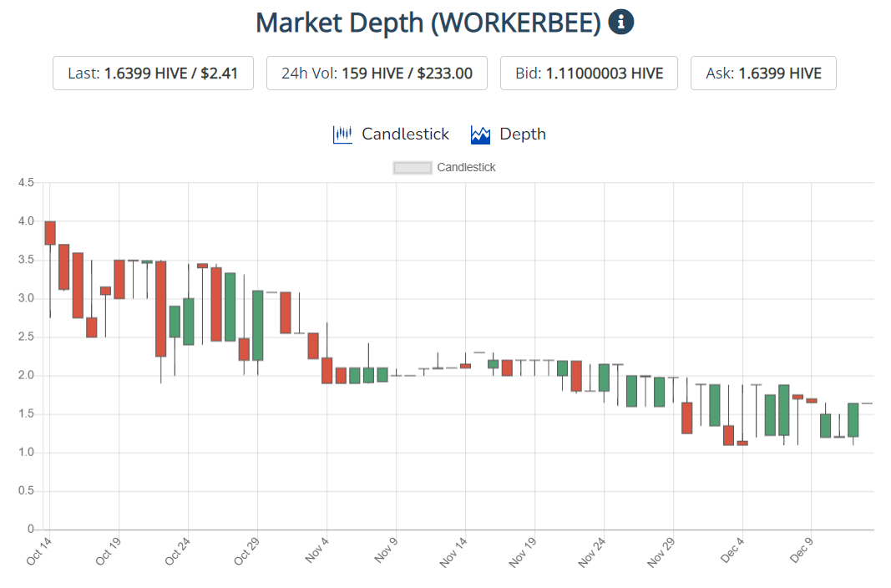Click the Oct 14 axis label
The image size is (891, 588).
(38, 551)
